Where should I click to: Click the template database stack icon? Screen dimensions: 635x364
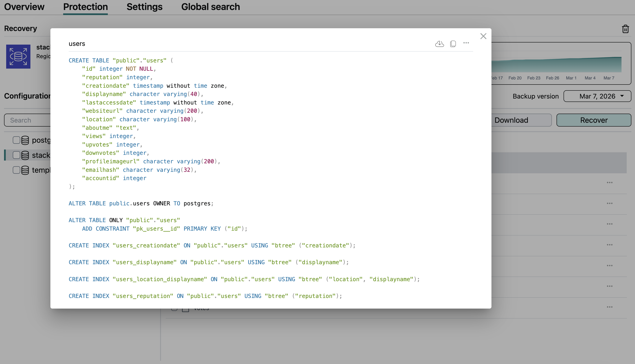25,170
